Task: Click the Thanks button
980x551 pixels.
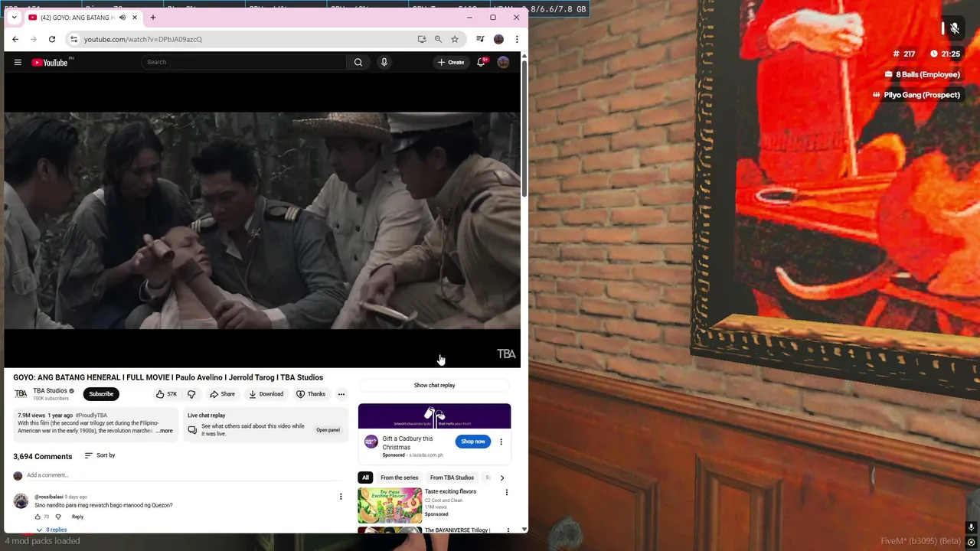Action: tap(311, 394)
